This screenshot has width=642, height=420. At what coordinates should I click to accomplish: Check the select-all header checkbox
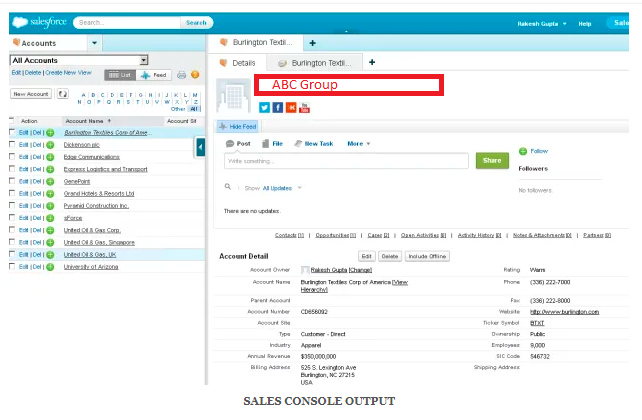[11, 120]
